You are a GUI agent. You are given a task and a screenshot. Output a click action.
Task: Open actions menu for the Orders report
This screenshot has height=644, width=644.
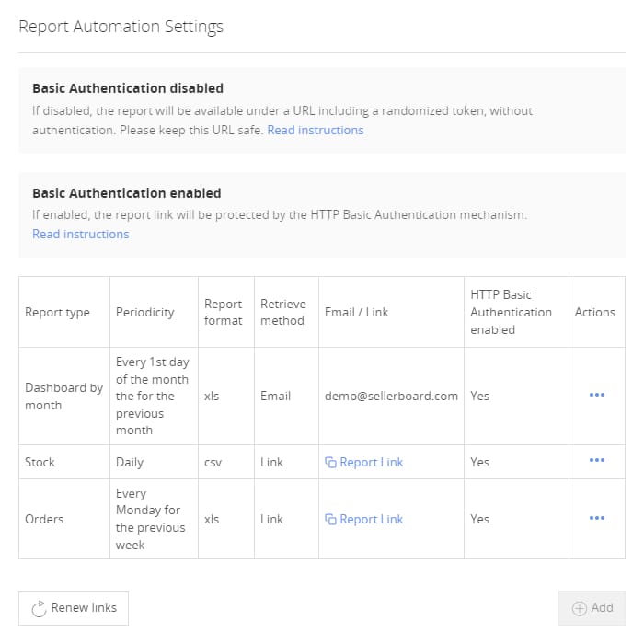(x=596, y=518)
